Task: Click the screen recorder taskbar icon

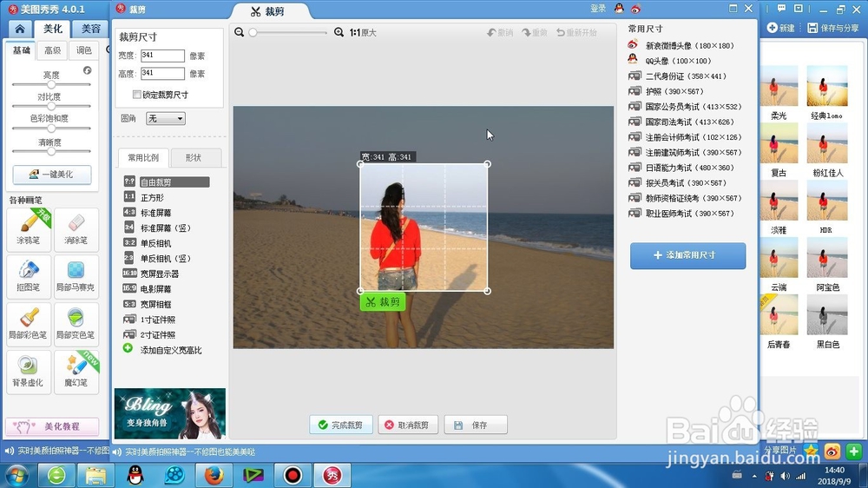Action: point(293,475)
